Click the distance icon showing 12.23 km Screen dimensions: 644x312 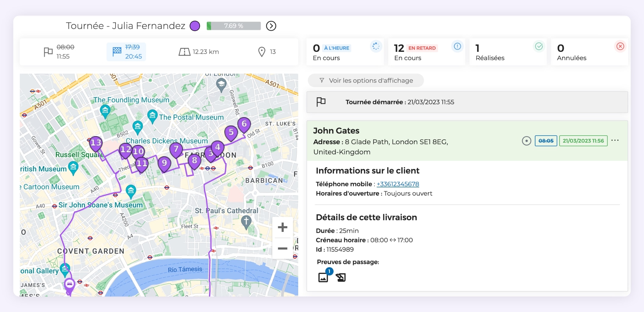click(x=183, y=51)
